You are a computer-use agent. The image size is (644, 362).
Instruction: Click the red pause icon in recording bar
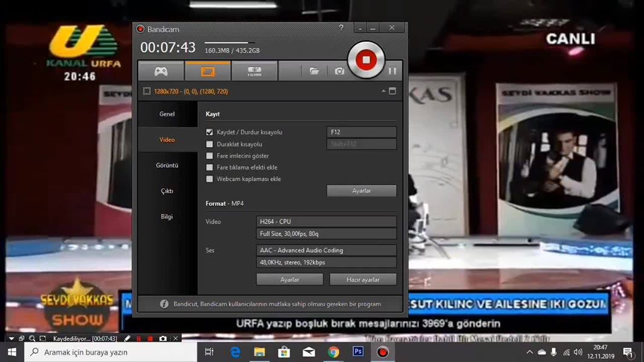pyautogui.click(x=139, y=338)
